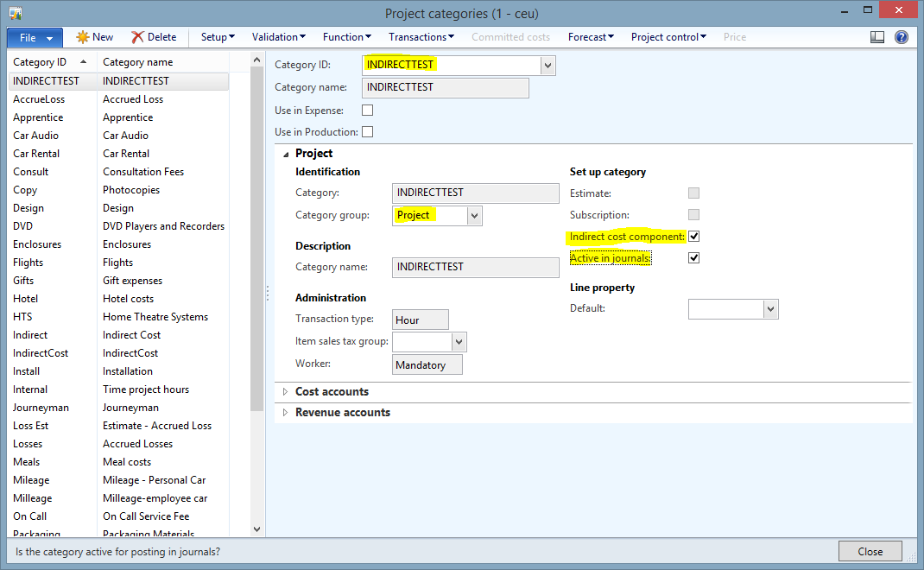
Task: Click the application icon in the title bar
Action: pyautogui.click(x=16, y=13)
